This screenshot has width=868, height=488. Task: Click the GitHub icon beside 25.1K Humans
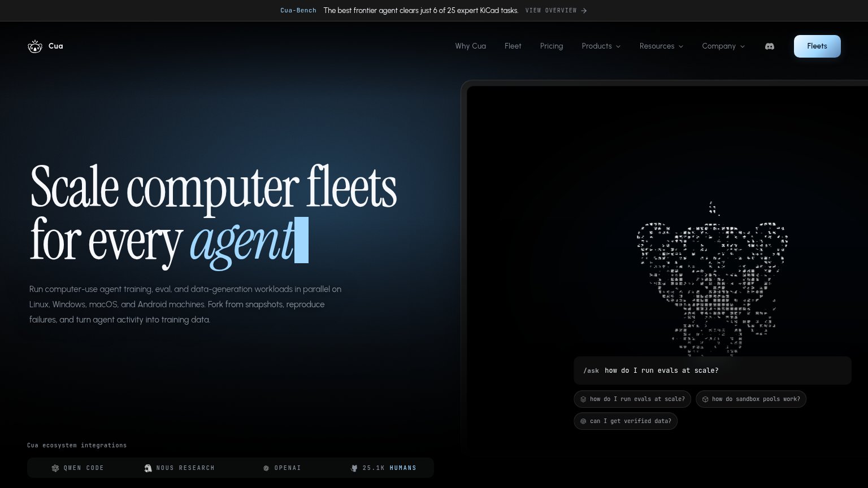tap(354, 468)
